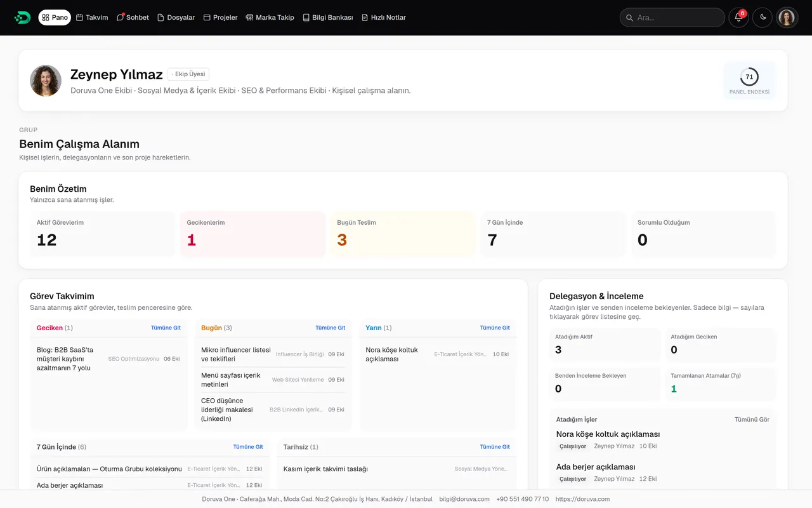Click Tümüne Git in 7 Gün İçinde
812x508 pixels.
coord(248,447)
